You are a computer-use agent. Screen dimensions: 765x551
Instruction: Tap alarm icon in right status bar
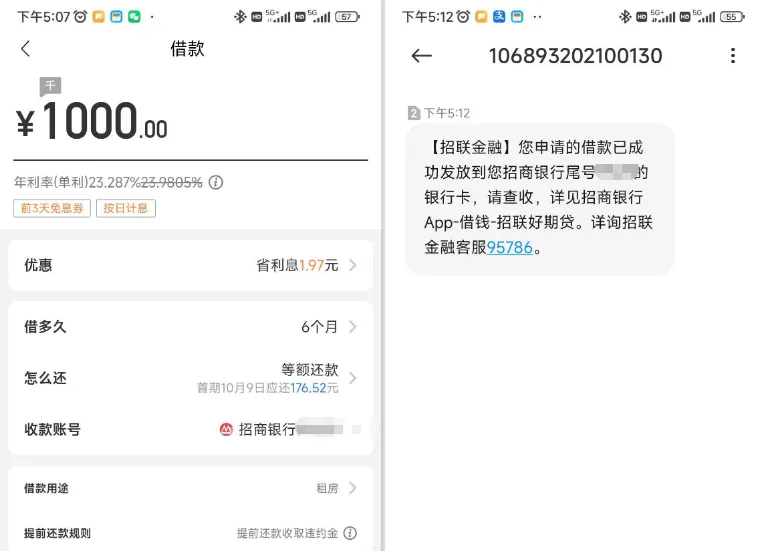coord(463,17)
